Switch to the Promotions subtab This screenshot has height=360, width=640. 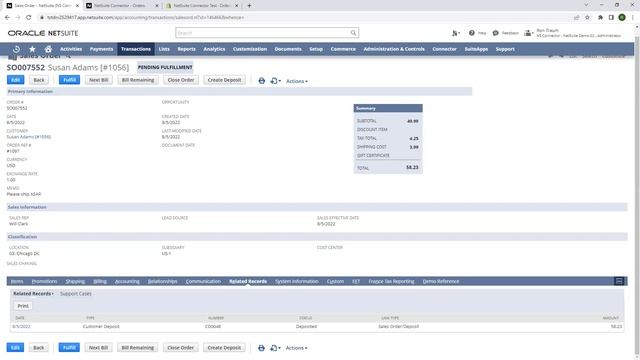[44, 281]
